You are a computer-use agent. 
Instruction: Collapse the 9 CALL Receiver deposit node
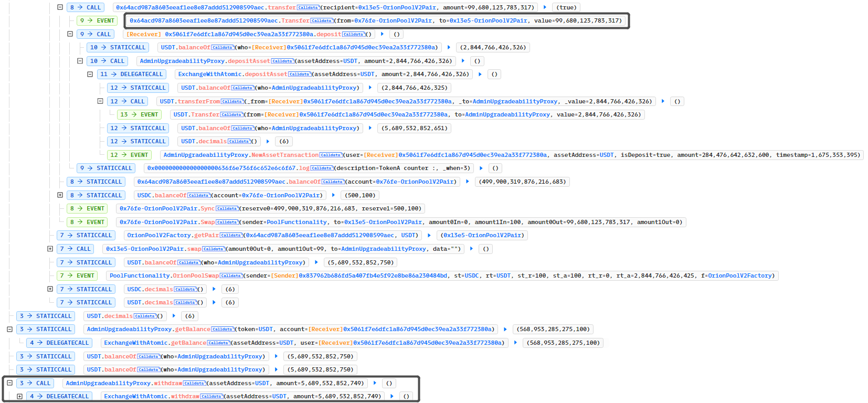coord(70,34)
